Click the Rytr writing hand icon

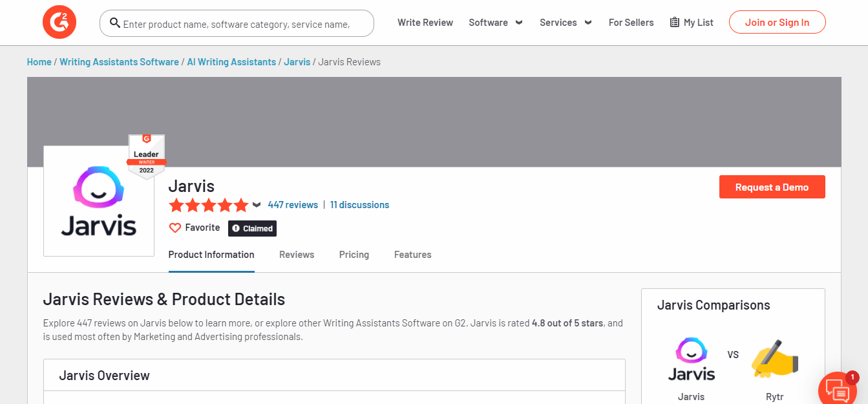775,359
